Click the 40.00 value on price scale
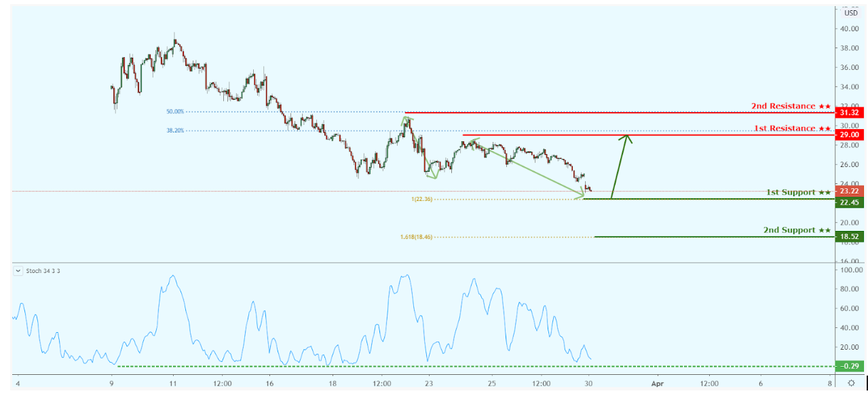 click(x=851, y=29)
